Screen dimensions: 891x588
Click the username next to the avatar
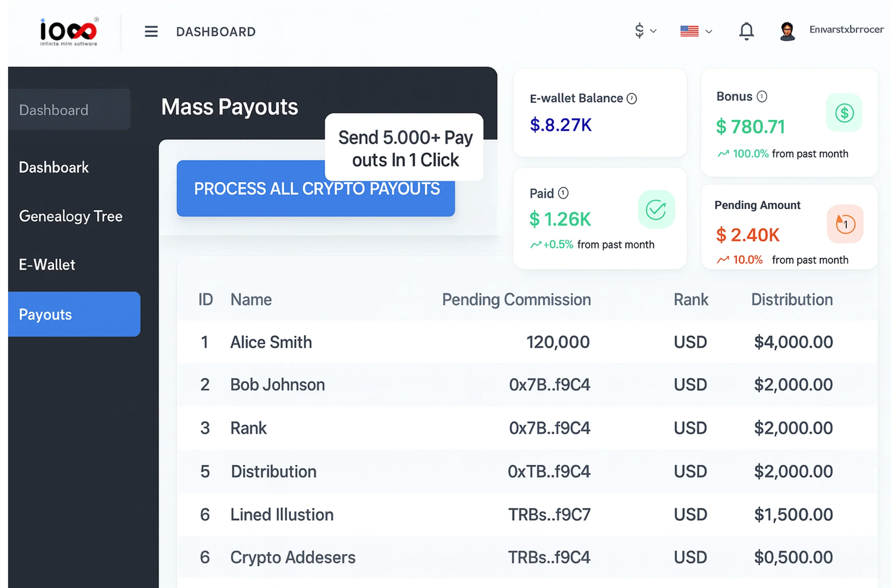tap(846, 30)
